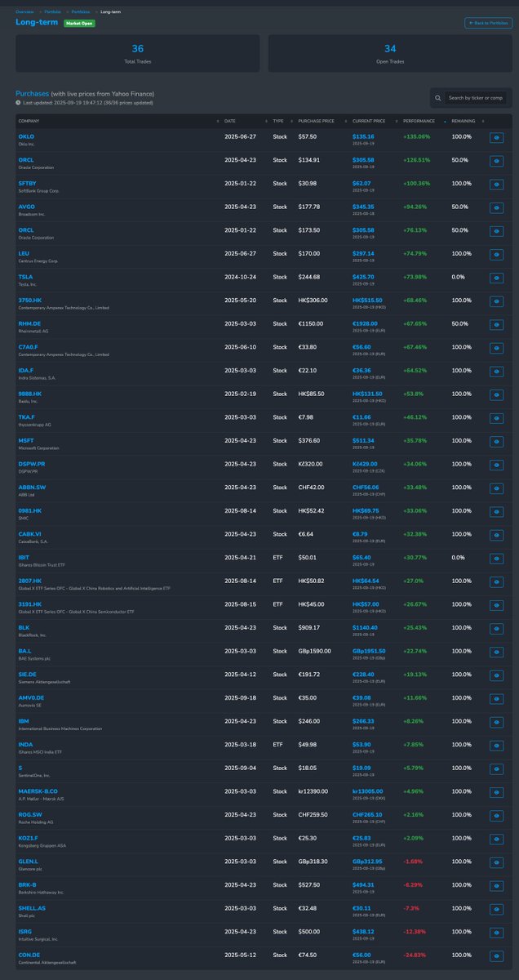The height and width of the screenshot is (980, 519).
Task: Open the ISRG ticker link
Action: pyautogui.click(x=24, y=931)
